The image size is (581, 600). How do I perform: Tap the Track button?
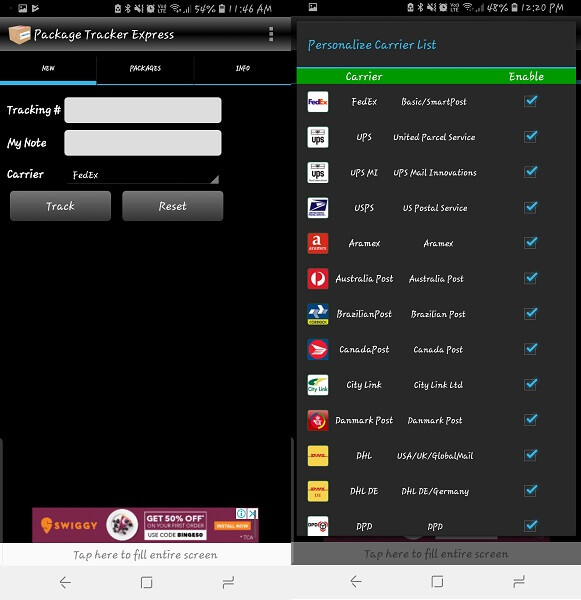point(60,206)
